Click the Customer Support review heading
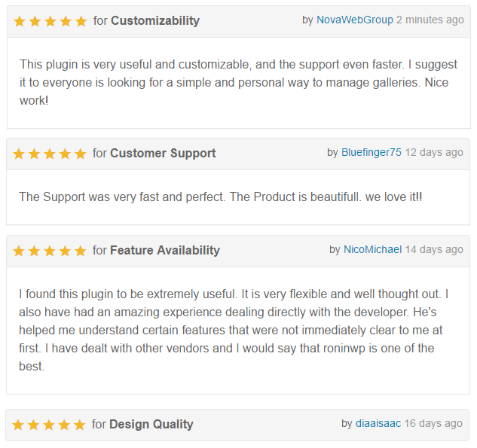The image size is (477, 448). [x=163, y=154]
